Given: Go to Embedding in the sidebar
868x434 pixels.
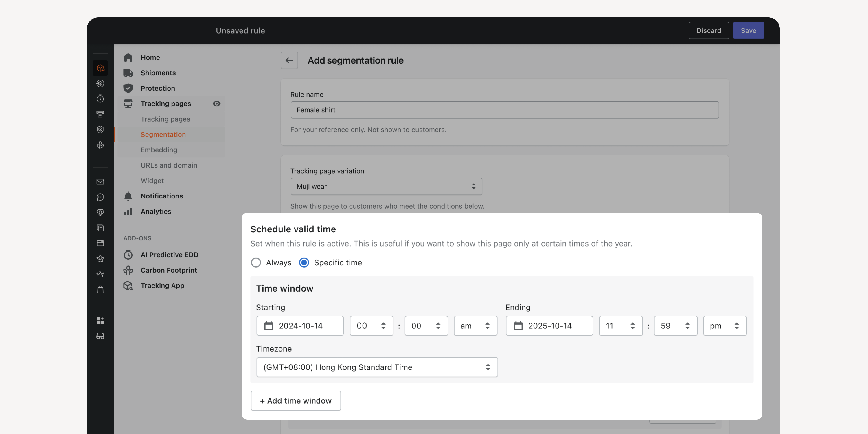Looking at the screenshot, I should 159,150.
